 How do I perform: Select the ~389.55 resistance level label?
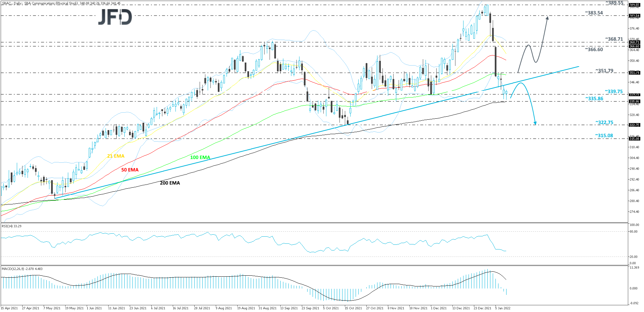(x=614, y=3)
